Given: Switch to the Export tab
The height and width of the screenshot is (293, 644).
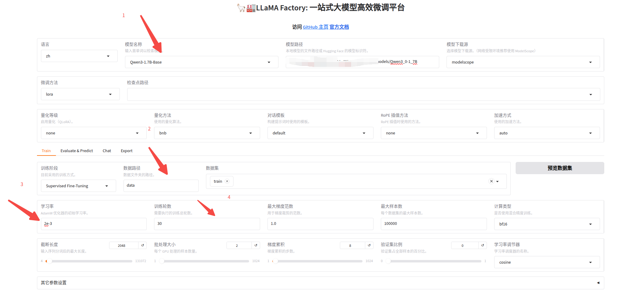Looking at the screenshot, I should (127, 151).
